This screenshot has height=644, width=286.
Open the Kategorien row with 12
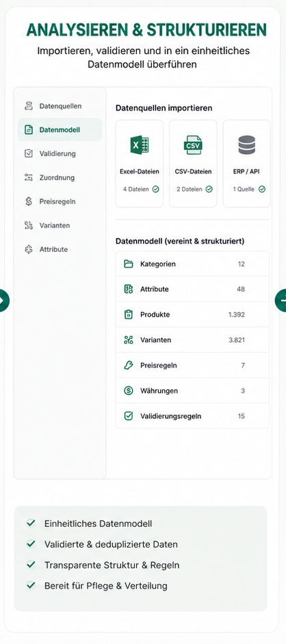tap(192, 264)
